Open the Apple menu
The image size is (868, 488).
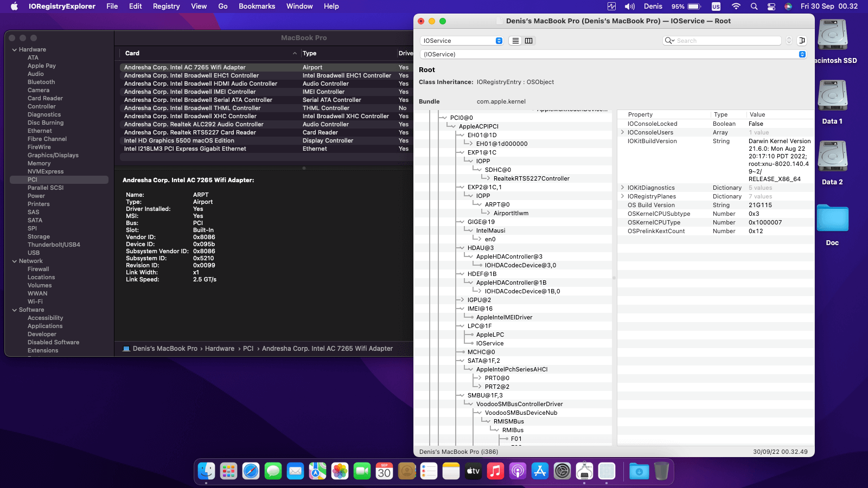pos(15,7)
